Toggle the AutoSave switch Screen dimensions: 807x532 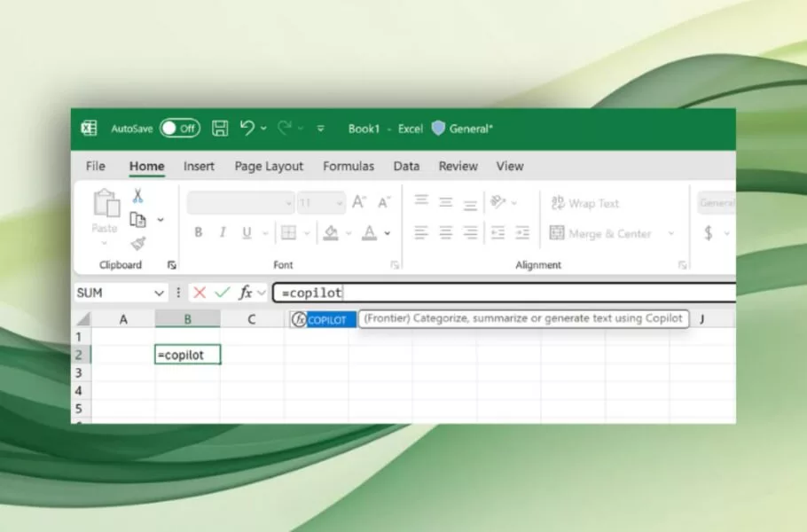tap(180, 128)
